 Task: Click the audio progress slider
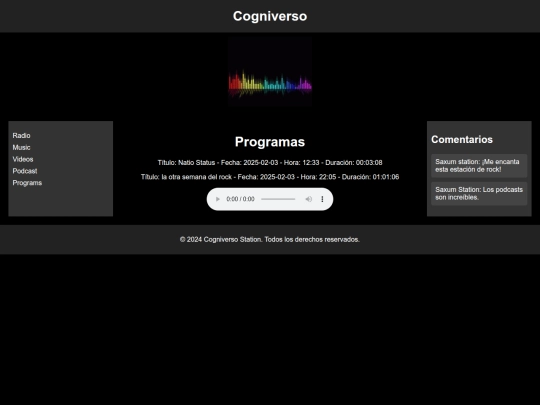(x=278, y=199)
